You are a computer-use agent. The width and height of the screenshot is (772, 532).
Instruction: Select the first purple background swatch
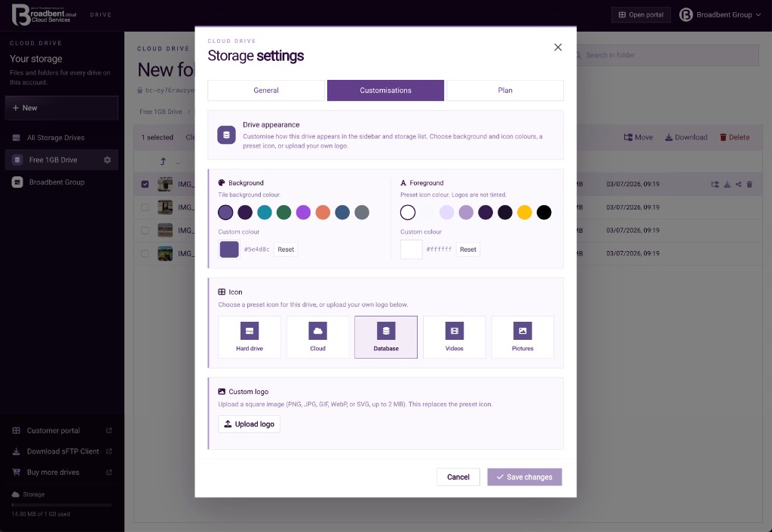click(x=225, y=212)
